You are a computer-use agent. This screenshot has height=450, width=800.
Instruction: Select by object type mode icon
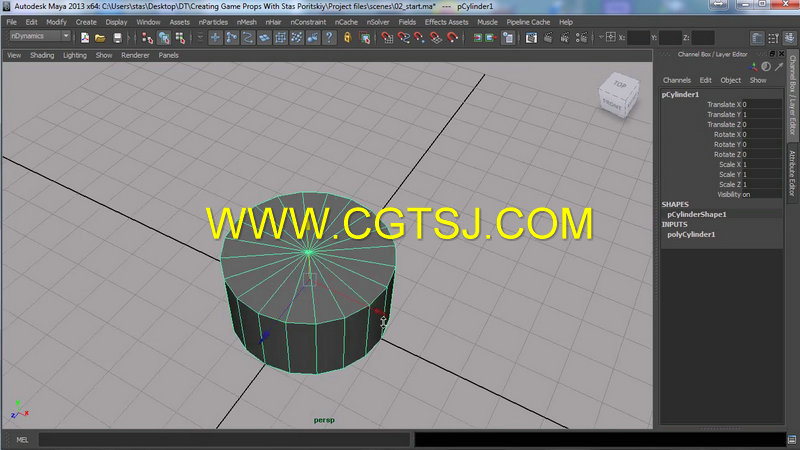[164, 38]
